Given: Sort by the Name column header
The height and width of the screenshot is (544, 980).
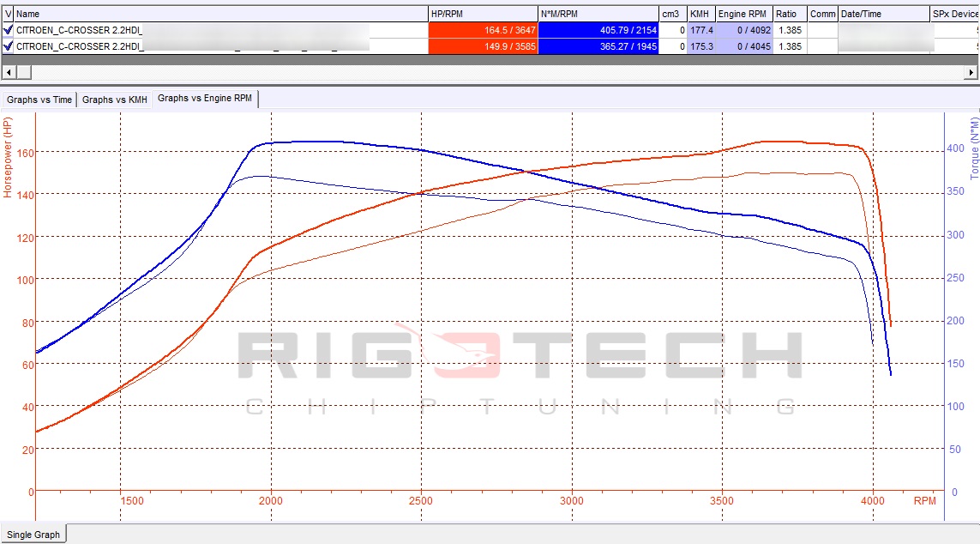Looking at the screenshot, I should tap(220, 14).
